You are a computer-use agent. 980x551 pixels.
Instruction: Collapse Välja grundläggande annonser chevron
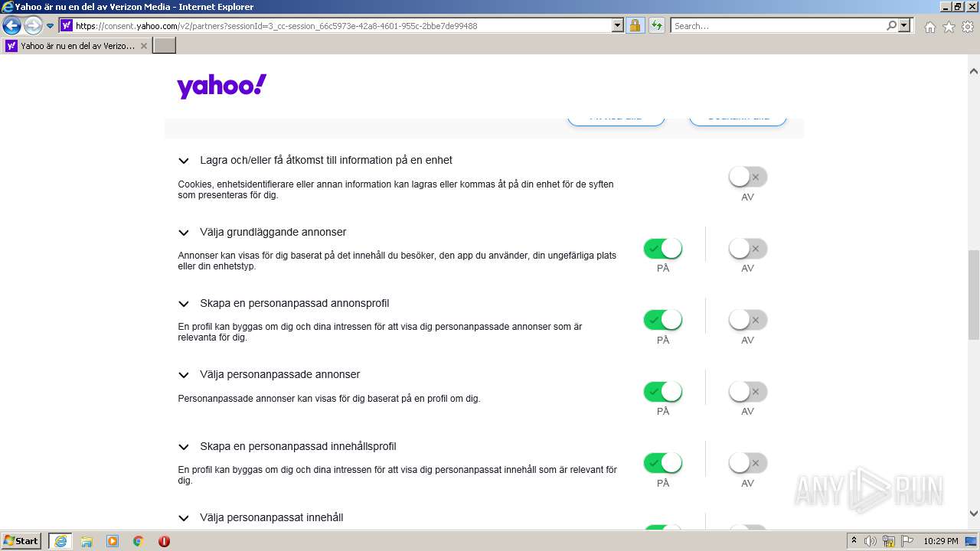coord(184,233)
